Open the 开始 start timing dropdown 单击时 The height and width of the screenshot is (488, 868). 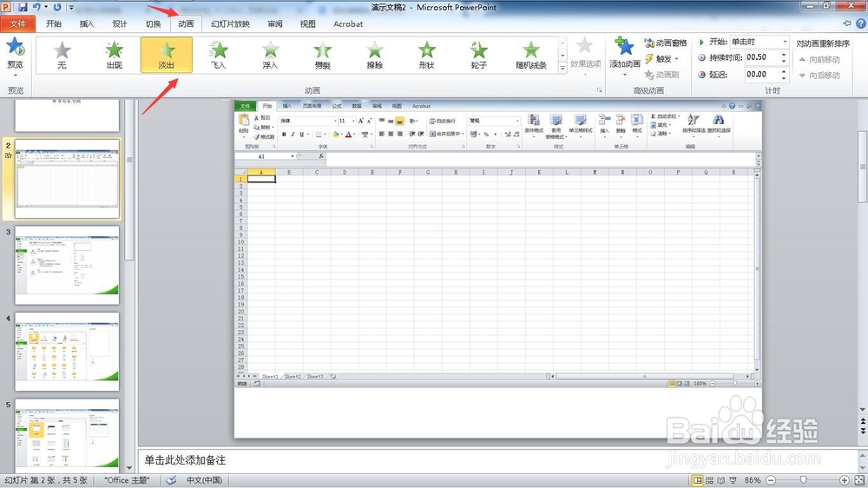[x=759, y=42]
